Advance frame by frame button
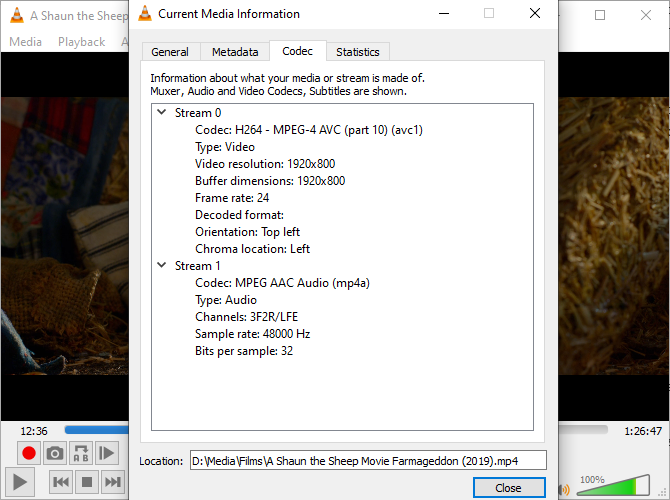Screen dimensions: 670x500 106,453
